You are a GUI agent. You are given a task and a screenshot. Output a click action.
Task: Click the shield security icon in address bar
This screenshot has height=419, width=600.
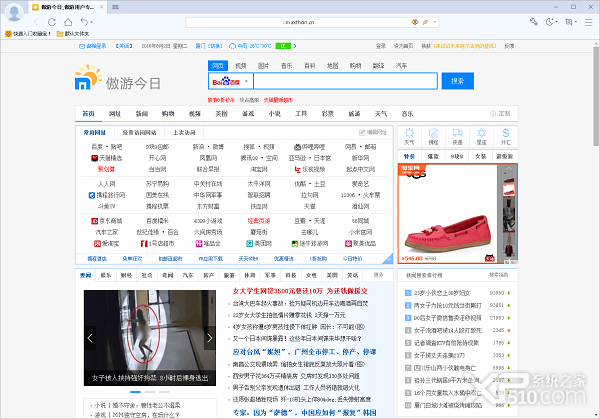[x=415, y=22]
